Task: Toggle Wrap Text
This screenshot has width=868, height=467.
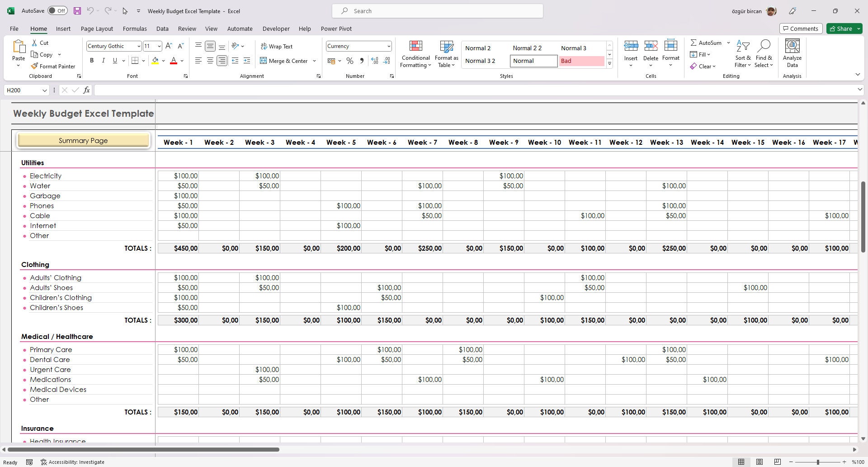Action: 276,46
